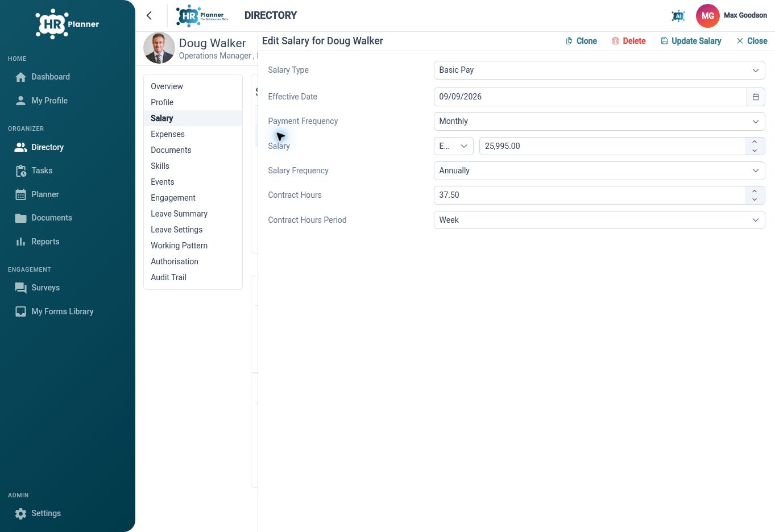The width and height of the screenshot is (775, 532).
Task: Click the Update Salary button
Action: click(x=691, y=41)
